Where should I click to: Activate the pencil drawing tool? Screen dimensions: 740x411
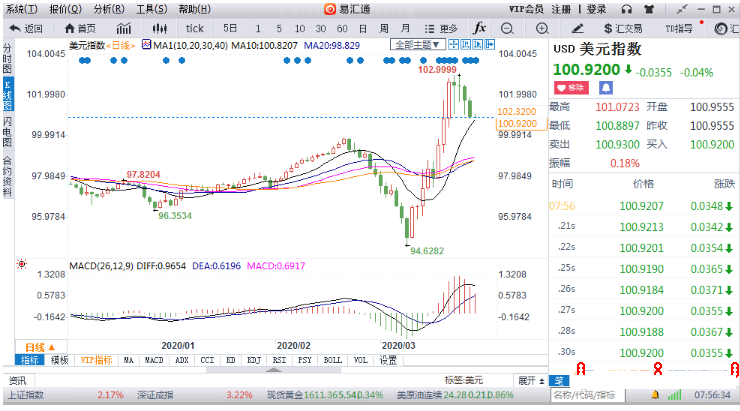[x=577, y=29]
